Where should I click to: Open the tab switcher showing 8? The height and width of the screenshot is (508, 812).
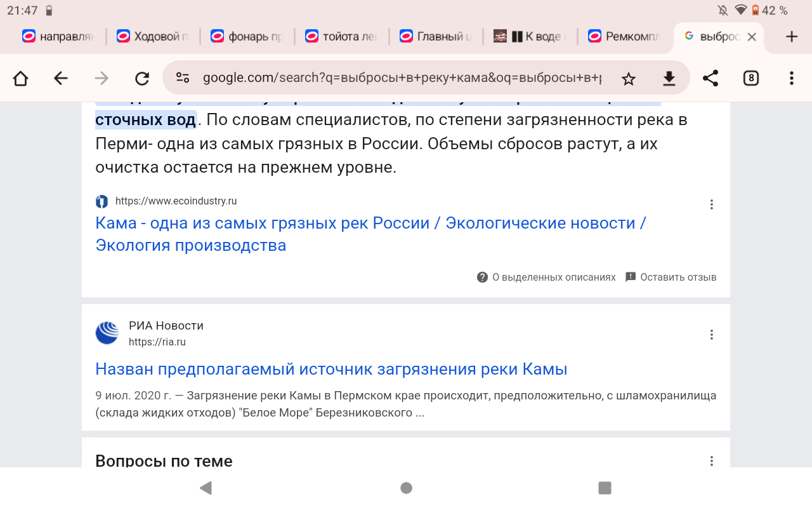[751, 78]
